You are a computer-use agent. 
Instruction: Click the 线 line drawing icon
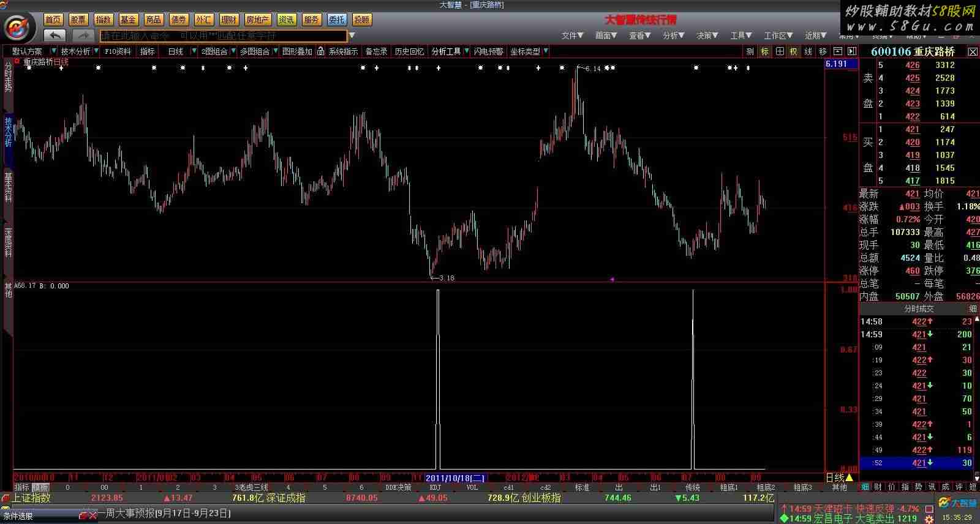coord(808,51)
